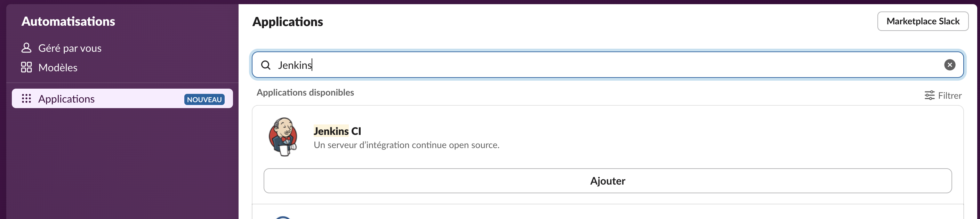Click the Applications dotted grid icon
The width and height of the screenshot is (980, 219).
click(26, 99)
